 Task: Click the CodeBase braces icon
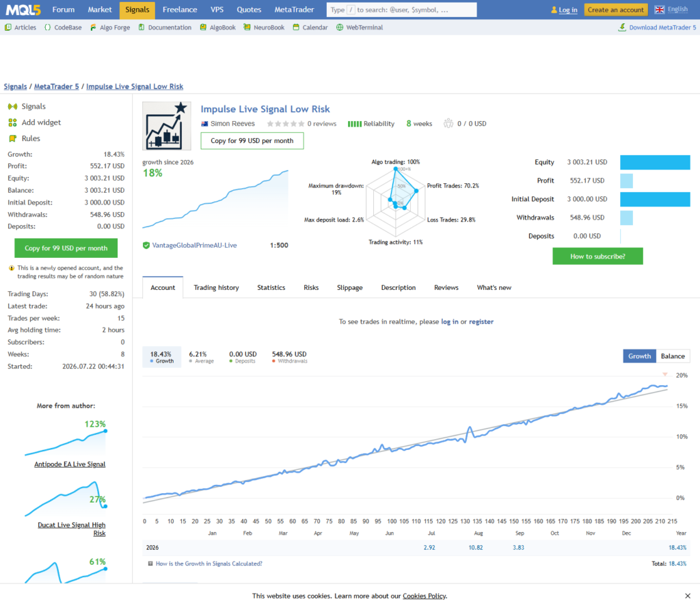coord(48,27)
